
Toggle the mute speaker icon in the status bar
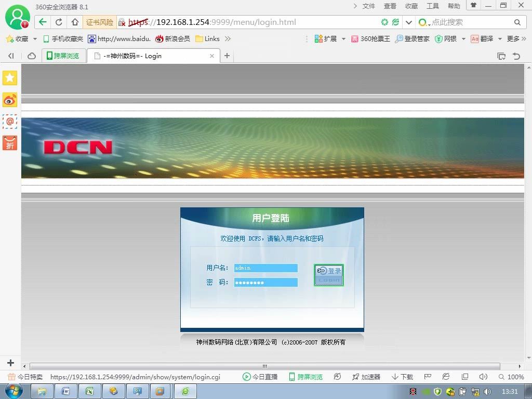point(483,377)
